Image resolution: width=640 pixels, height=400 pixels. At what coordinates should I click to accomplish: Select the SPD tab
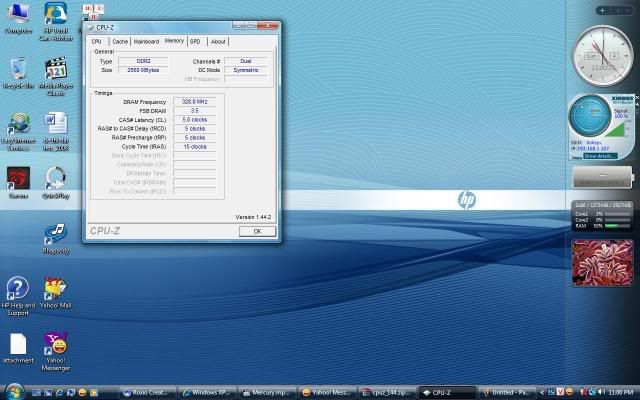(x=195, y=41)
